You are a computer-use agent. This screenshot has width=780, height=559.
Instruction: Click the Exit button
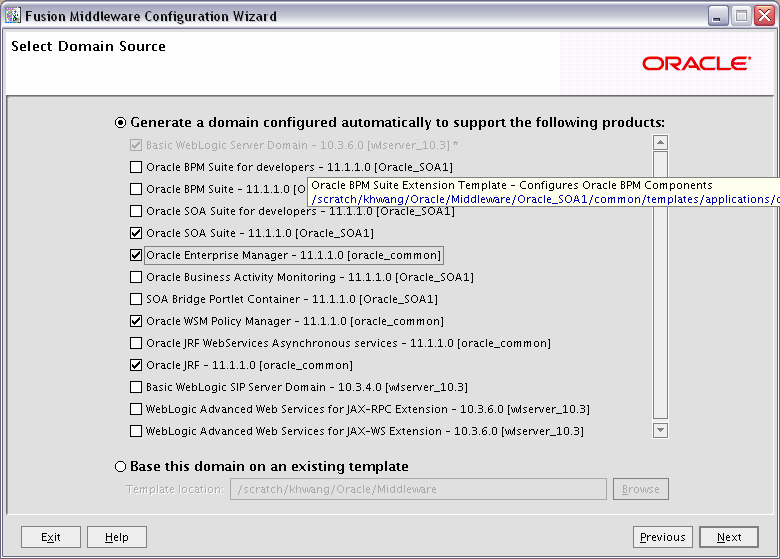(x=51, y=537)
